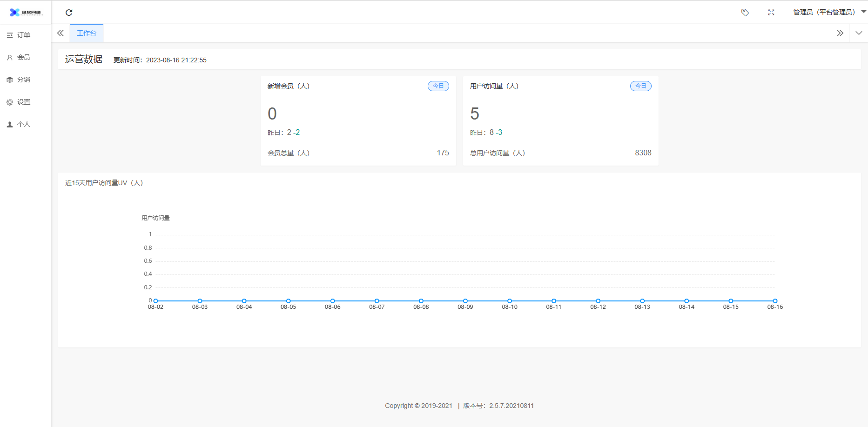Open the 管理员 account dropdown
The width and height of the screenshot is (868, 427).
[828, 12]
